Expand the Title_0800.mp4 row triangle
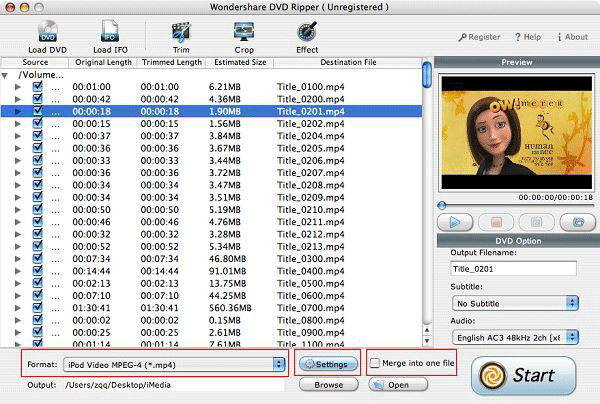 coord(18,320)
